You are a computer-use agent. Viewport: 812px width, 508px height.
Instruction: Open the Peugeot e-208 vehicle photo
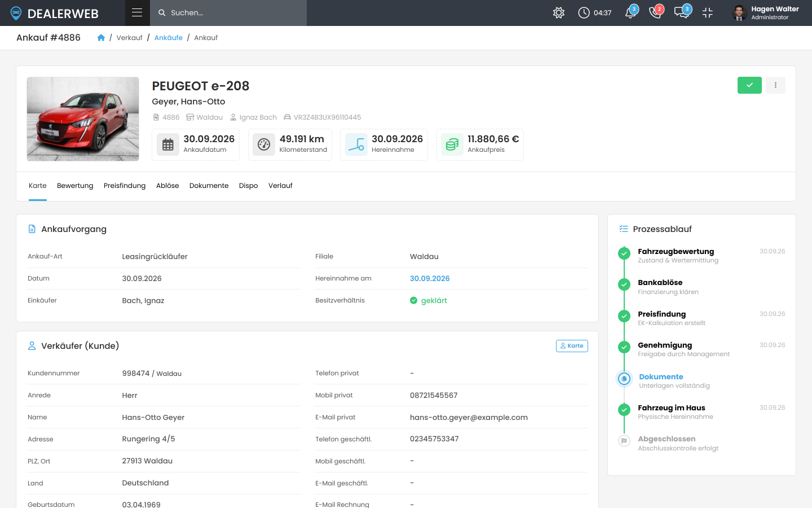coord(83,119)
